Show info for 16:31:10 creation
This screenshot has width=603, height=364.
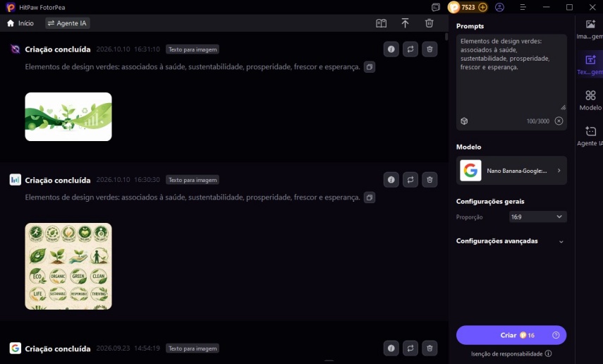click(391, 49)
